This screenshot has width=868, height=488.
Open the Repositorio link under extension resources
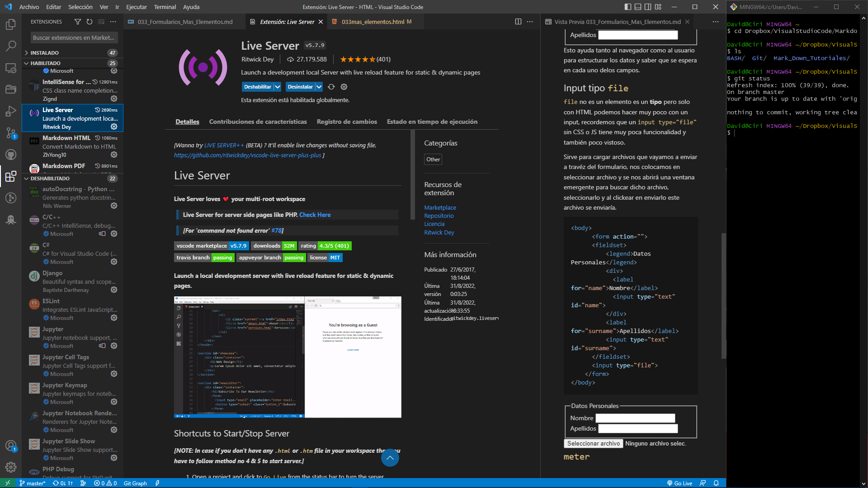(439, 216)
